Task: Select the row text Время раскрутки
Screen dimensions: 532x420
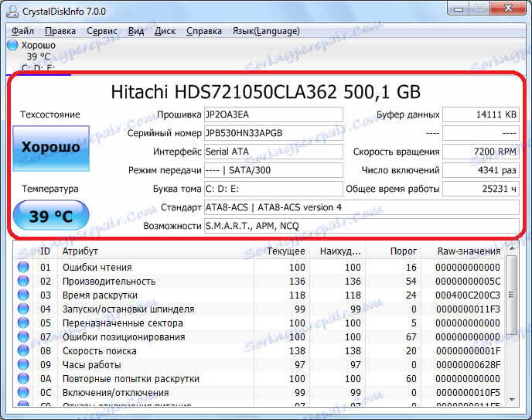Action: click(x=100, y=295)
